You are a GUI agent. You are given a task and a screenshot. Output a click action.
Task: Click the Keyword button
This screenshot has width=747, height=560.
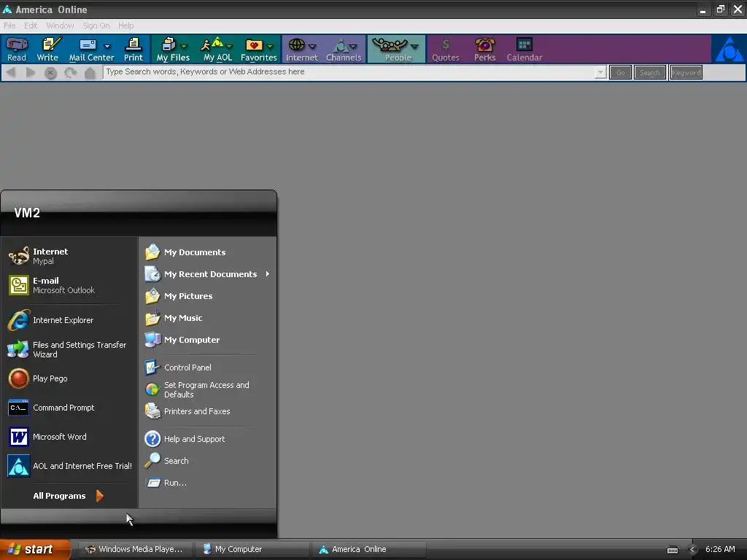pyautogui.click(x=686, y=72)
